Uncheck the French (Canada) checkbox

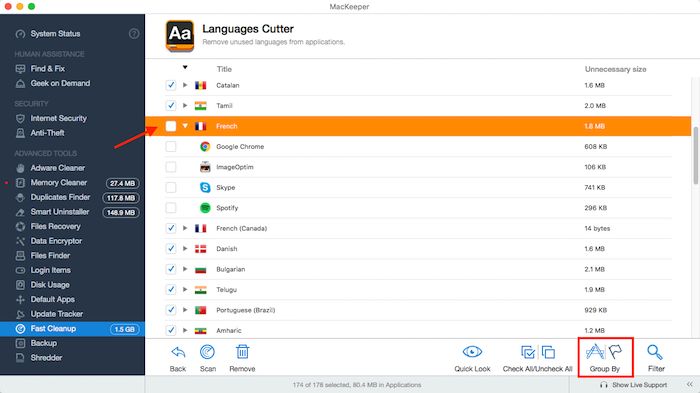pyautogui.click(x=171, y=228)
